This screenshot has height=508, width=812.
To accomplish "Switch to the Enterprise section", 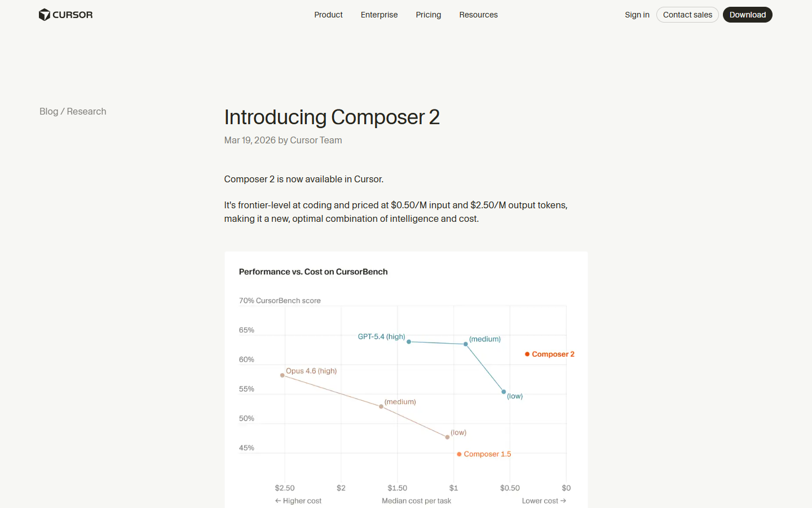I will (x=379, y=15).
